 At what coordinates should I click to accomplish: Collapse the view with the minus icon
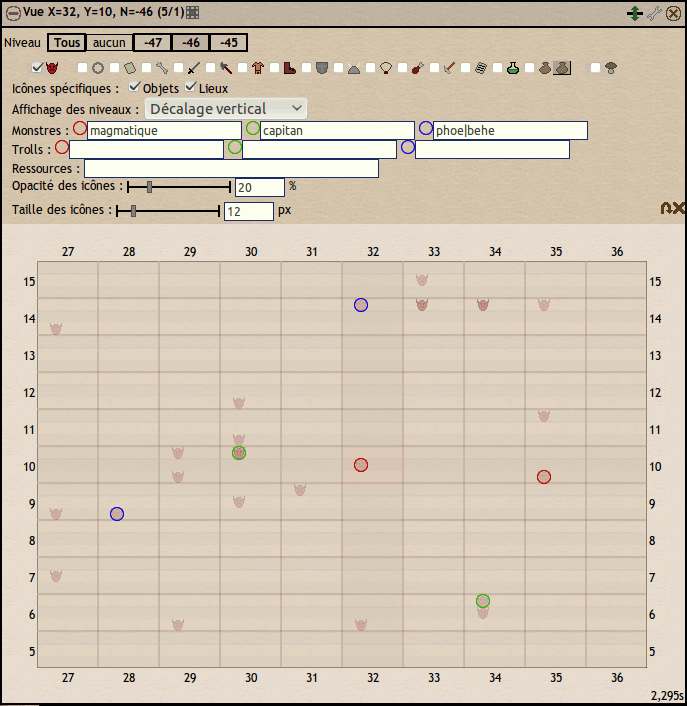tap(13, 13)
